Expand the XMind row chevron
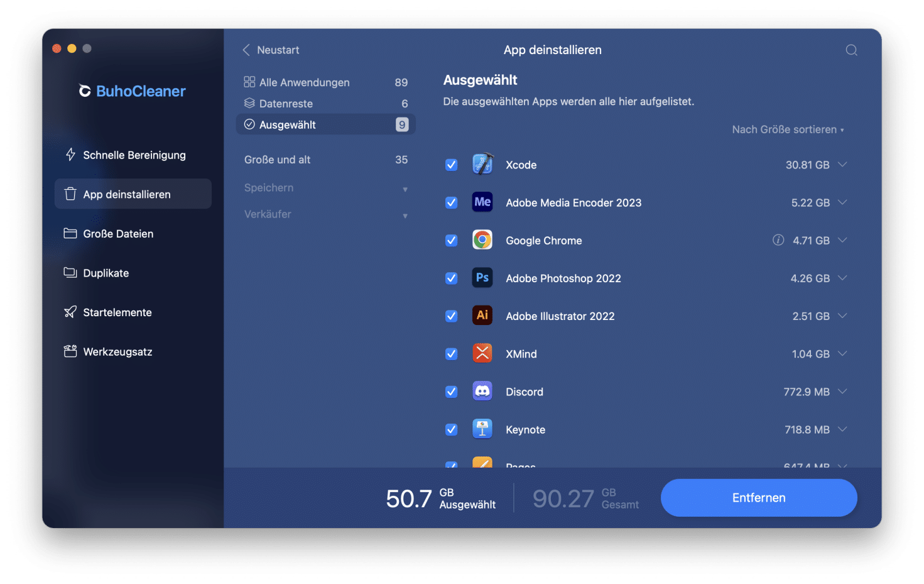Viewport: 924px width, 584px height. point(842,353)
